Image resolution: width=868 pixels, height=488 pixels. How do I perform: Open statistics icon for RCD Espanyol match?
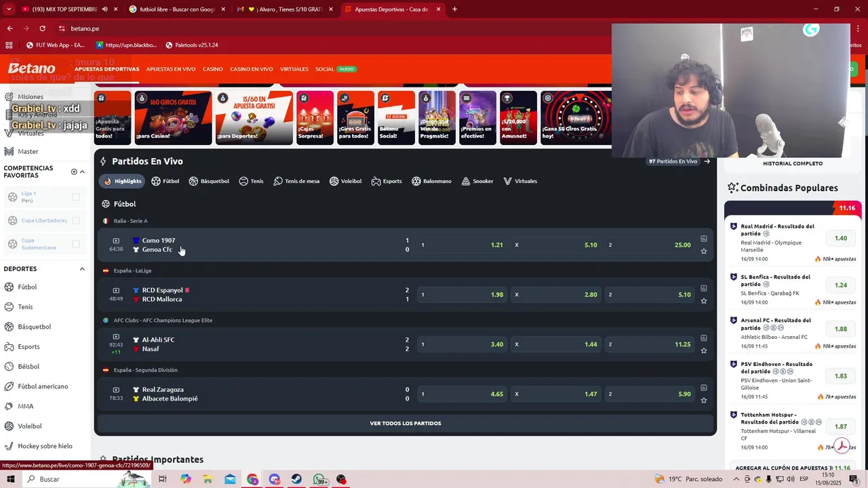pos(704,288)
